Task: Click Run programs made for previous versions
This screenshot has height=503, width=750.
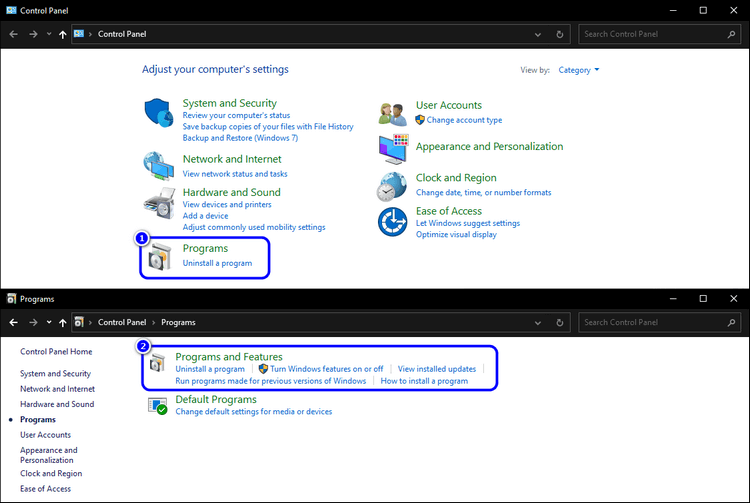Action: [270, 381]
